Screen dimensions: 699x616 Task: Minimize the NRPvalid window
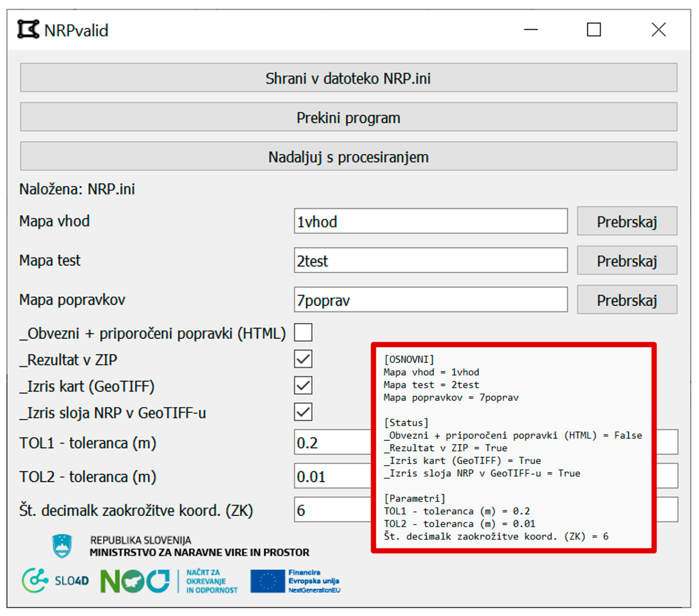pos(530,30)
